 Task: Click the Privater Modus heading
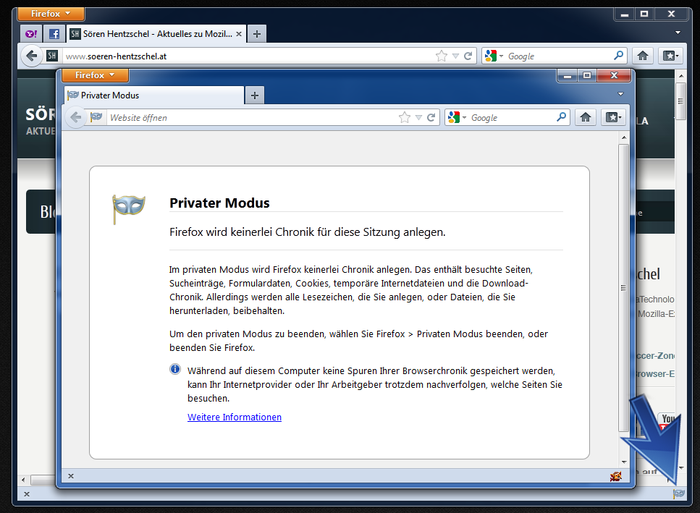220,203
